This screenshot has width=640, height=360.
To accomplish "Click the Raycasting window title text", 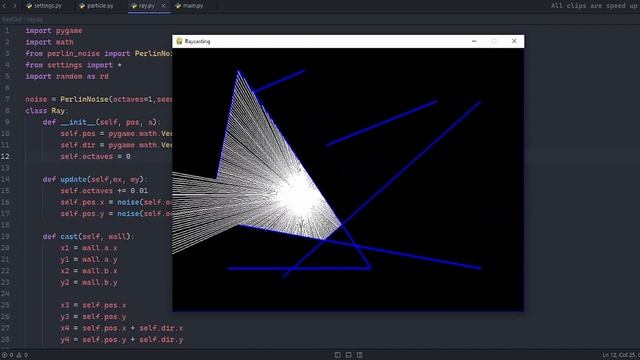I will (197, 41).
